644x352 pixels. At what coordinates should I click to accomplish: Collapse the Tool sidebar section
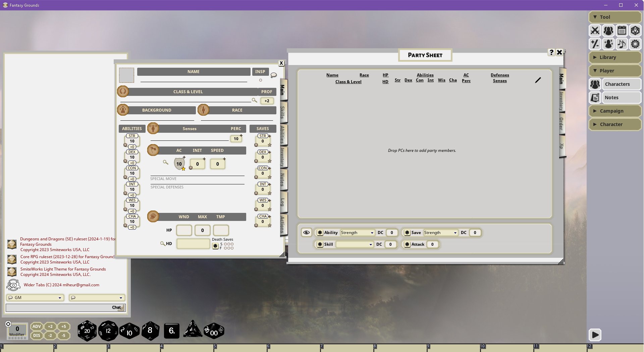[x=615, y=17]
